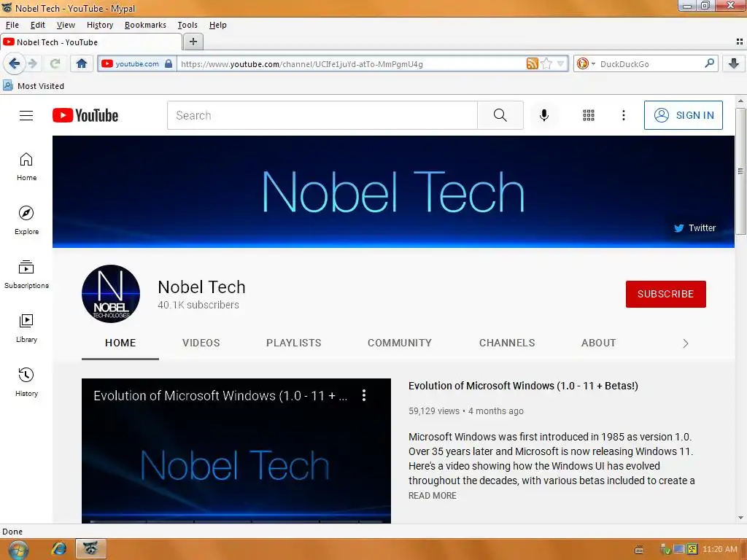This screenshot has height=560, width=747.
Task: Open History in sidebar
Action: tap(26, 382)
